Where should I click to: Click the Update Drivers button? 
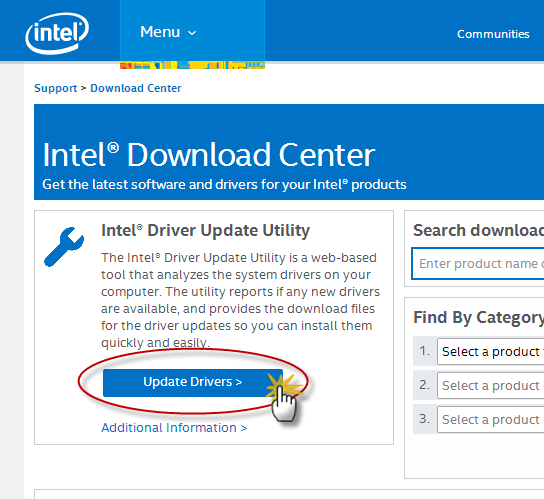pos(193,382)
